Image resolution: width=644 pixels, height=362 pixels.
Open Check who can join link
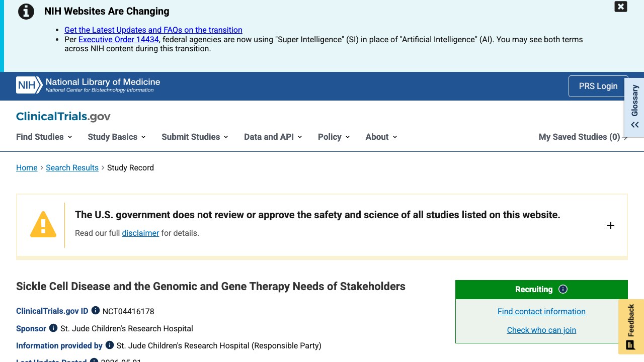point(541,330)
